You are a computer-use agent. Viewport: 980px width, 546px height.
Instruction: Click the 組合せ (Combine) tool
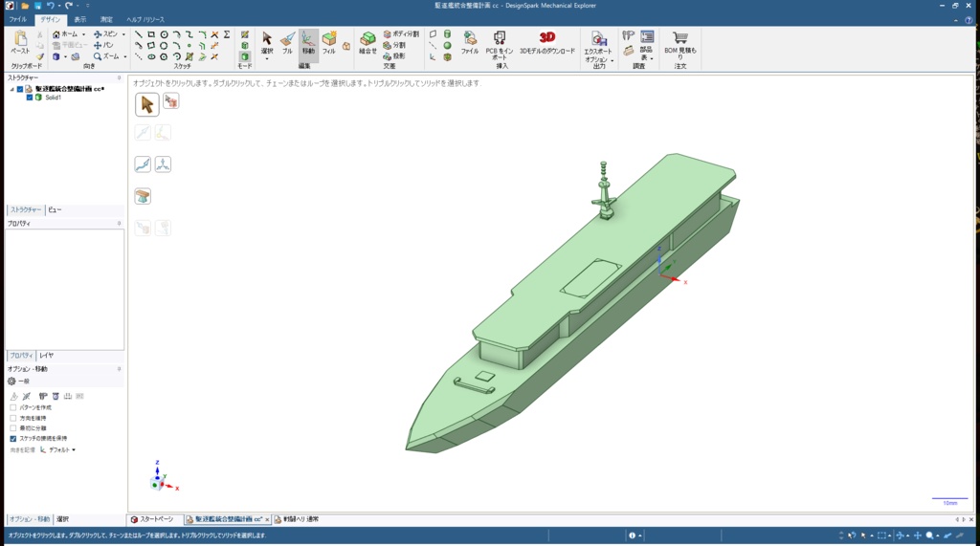coord(367,43)
